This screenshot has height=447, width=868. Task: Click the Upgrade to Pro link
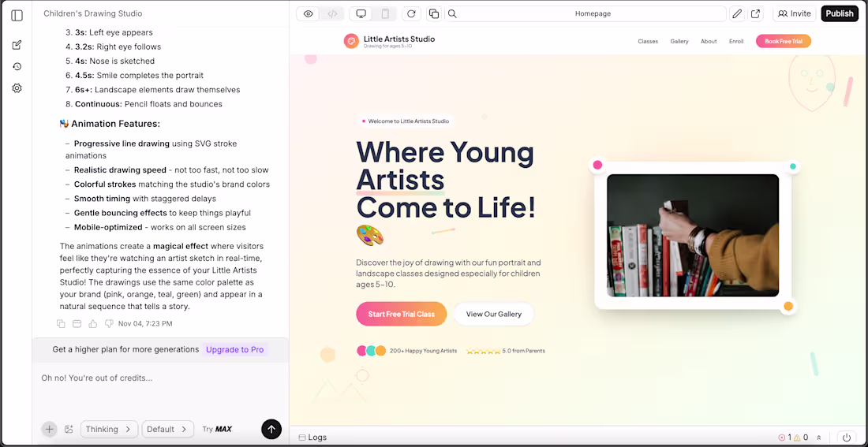(234, 349)
